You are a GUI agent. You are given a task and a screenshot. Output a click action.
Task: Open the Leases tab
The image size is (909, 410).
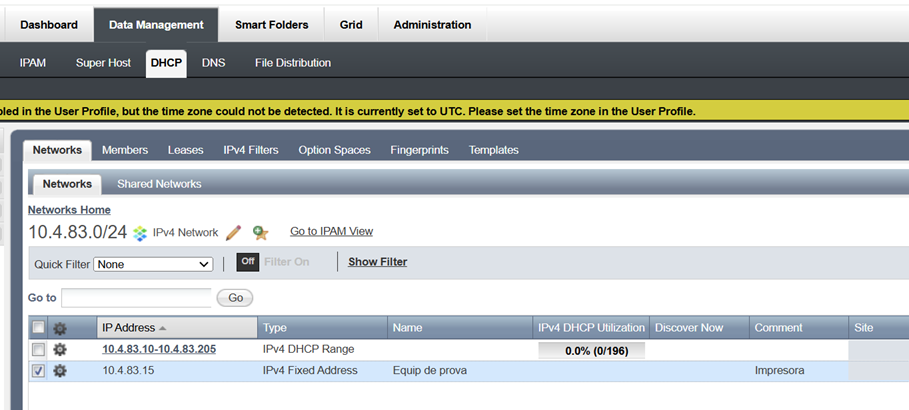click(x=185, y=150)
